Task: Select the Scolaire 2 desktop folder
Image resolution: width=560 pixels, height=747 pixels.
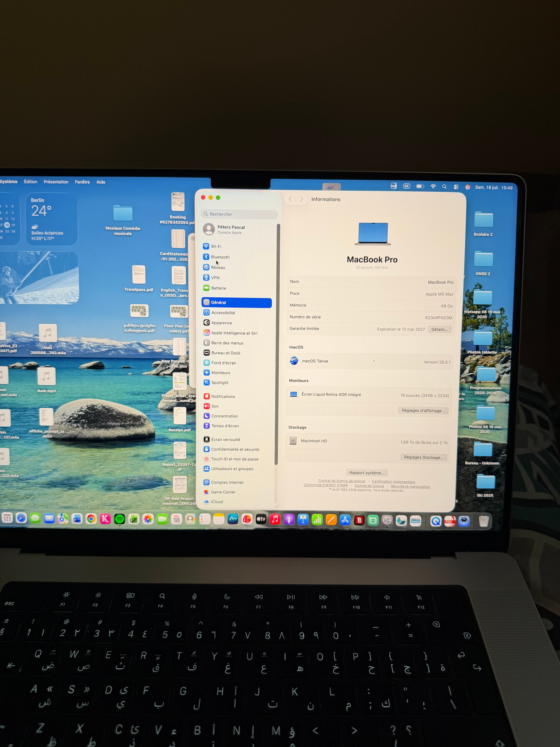Action: coord(483,223)
